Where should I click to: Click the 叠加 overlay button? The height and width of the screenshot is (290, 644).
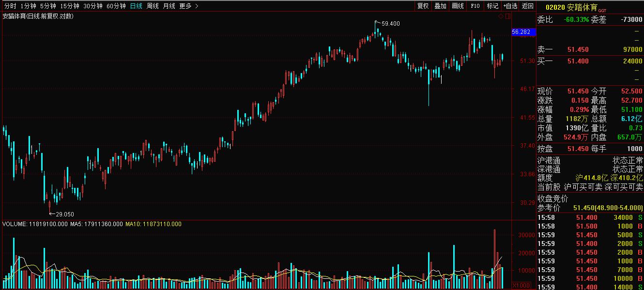[x=441, y=6]
